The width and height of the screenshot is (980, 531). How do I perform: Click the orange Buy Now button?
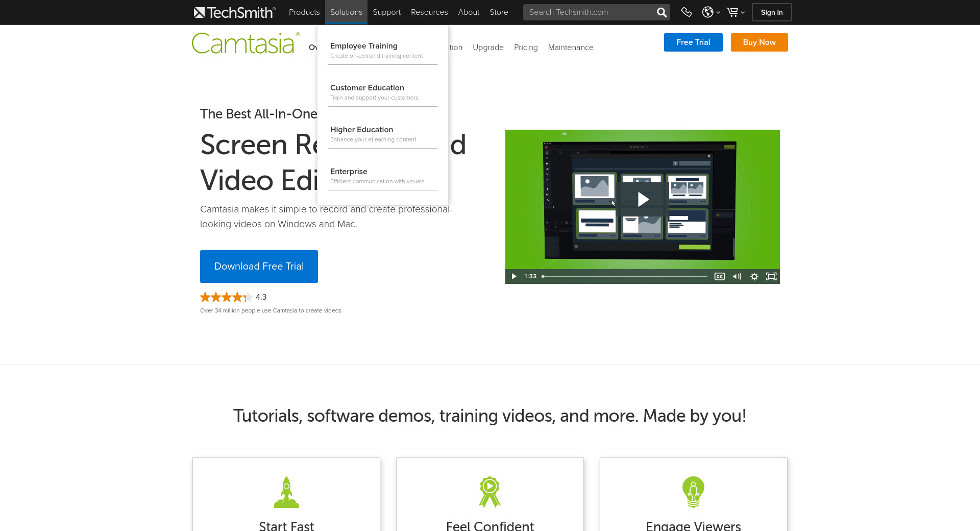[x=759, y=42]
